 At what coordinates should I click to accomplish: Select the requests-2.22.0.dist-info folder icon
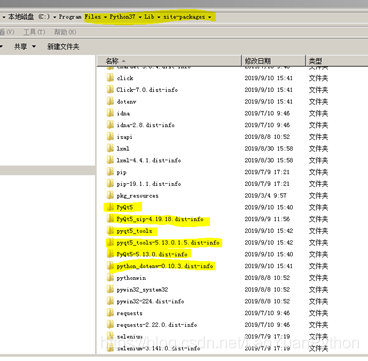tap(110, 325)
